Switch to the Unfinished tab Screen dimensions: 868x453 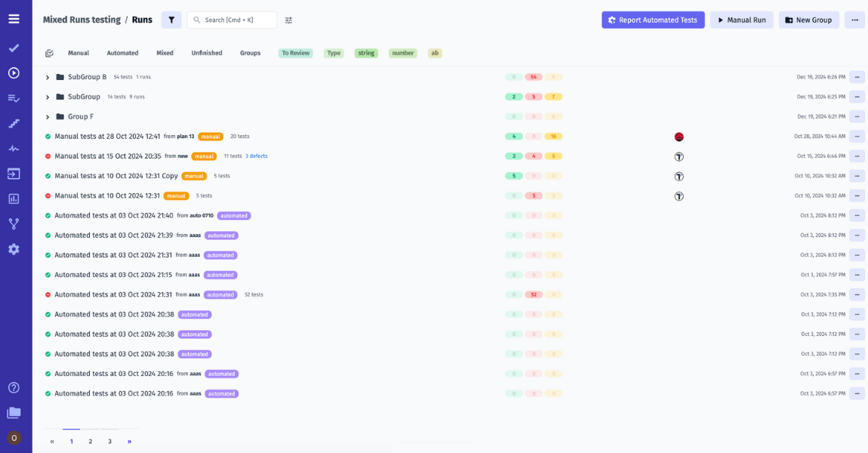[206, 54]
